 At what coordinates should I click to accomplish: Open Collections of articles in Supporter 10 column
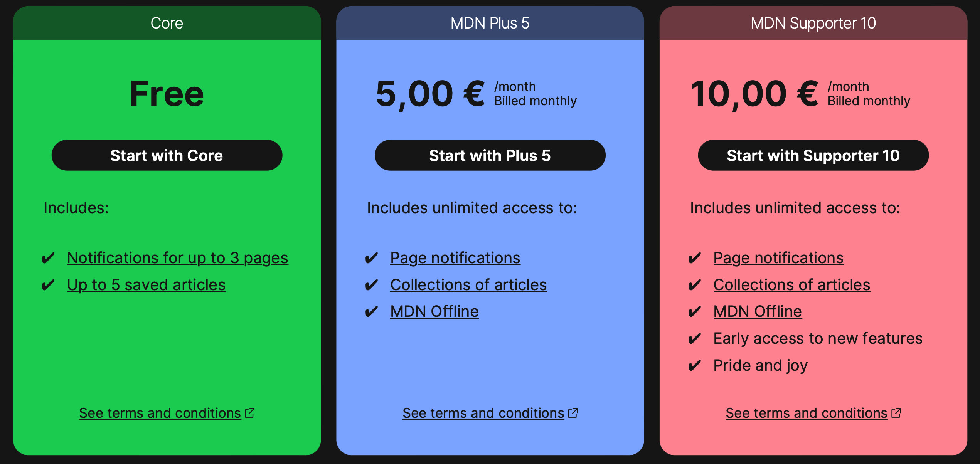791,284
